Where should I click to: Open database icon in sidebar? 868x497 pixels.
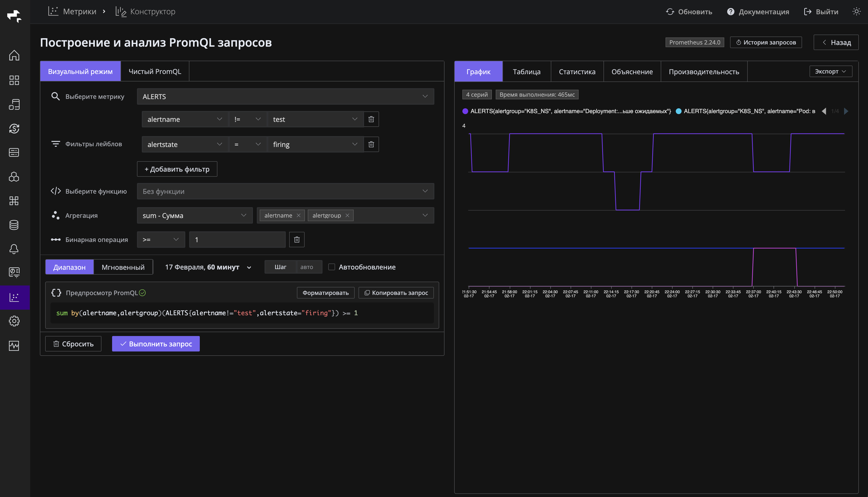14,225
